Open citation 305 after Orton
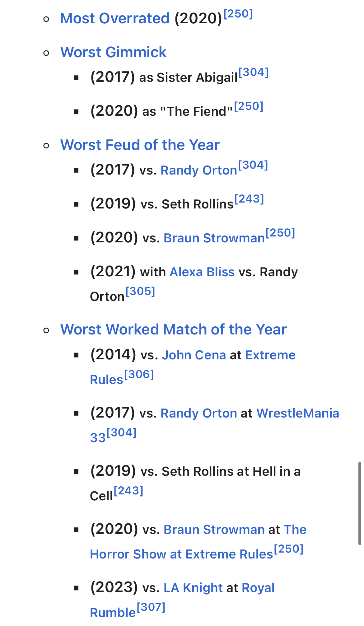364x626 pixels. (140, 291)
